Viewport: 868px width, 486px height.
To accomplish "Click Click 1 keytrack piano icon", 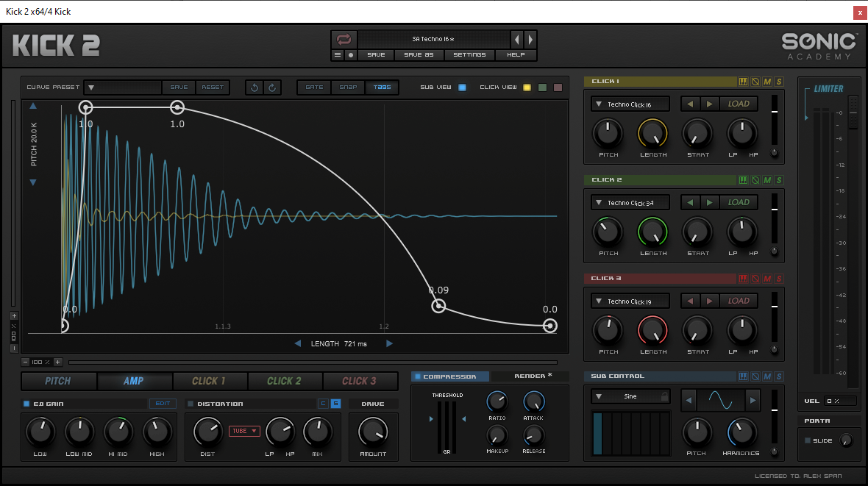I will pyautogui.click(x=743, y=82).
